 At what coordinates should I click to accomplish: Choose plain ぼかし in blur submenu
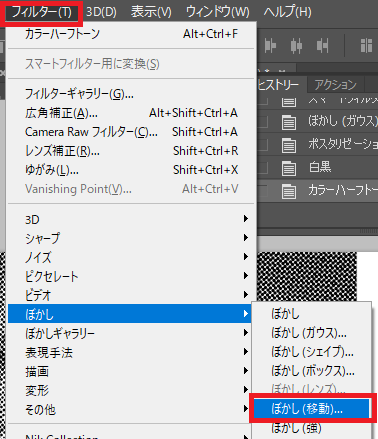pyautogui.click(x=311, y=314)
